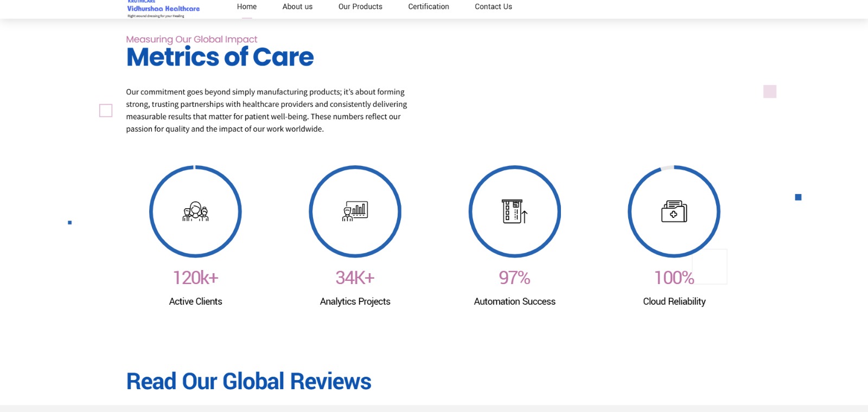
Task: Click the pink outlined square beside the paragraph
Action: pyautogui.click(x=106, y=111)
